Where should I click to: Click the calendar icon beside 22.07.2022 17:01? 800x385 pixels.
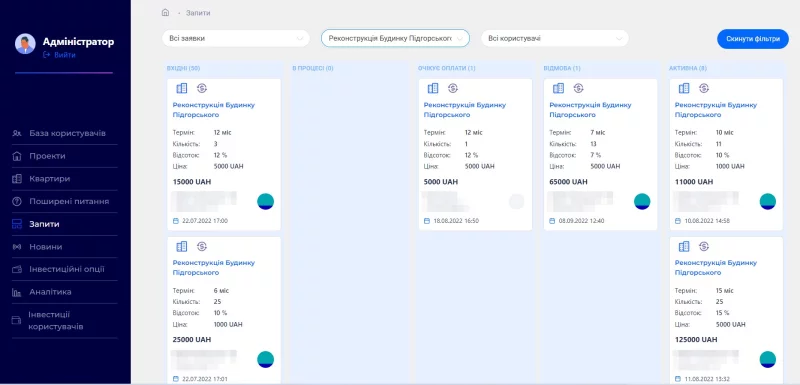coord(176,379)
